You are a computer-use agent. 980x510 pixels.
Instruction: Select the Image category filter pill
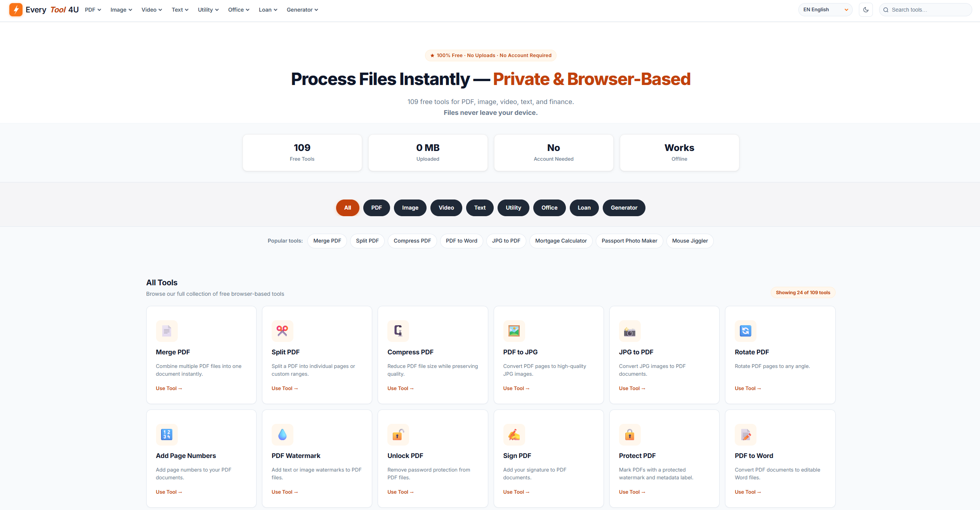[x=410, y=208]
